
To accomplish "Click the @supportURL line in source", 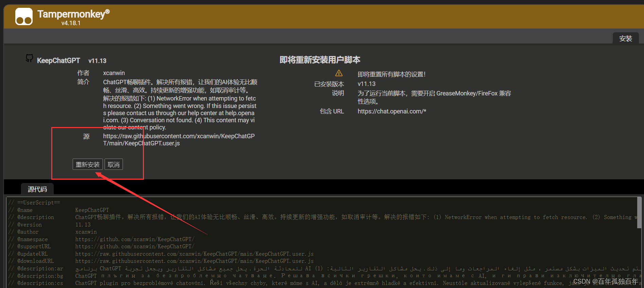I will pyautogui.click(x=102, y=247).
